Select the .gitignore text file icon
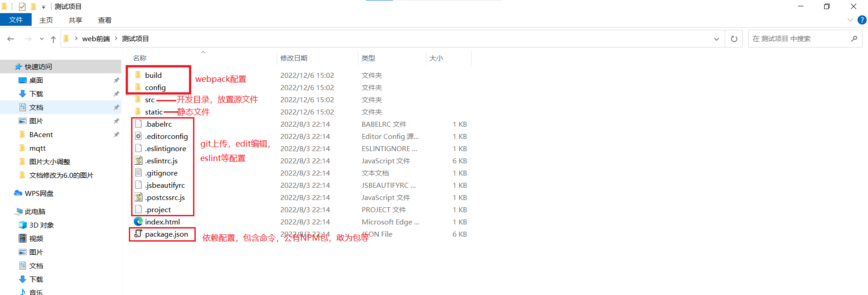This screenshot has height=295, width=868. click(138, 172)
